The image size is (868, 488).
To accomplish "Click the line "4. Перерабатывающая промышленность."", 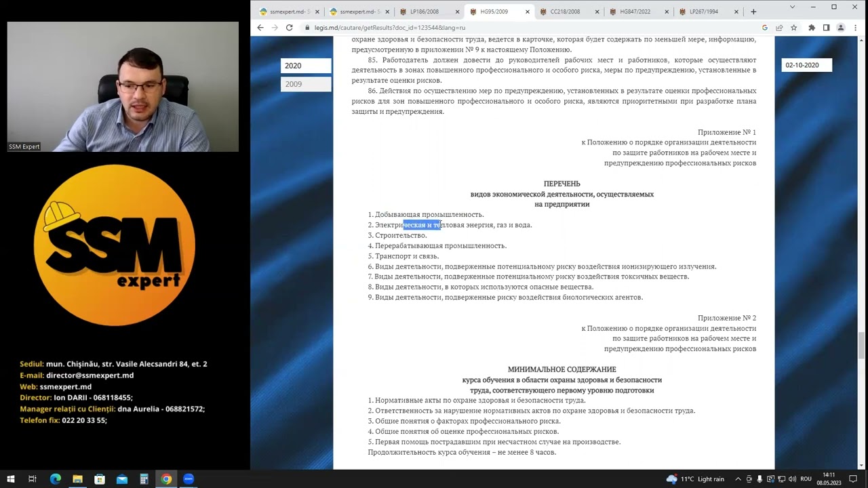I will click(437, 245).
